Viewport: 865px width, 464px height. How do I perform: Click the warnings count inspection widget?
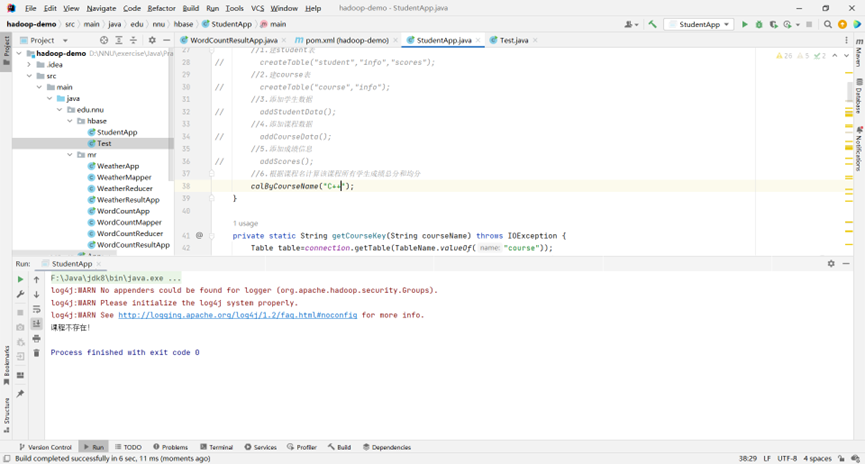tap(800, 56)
